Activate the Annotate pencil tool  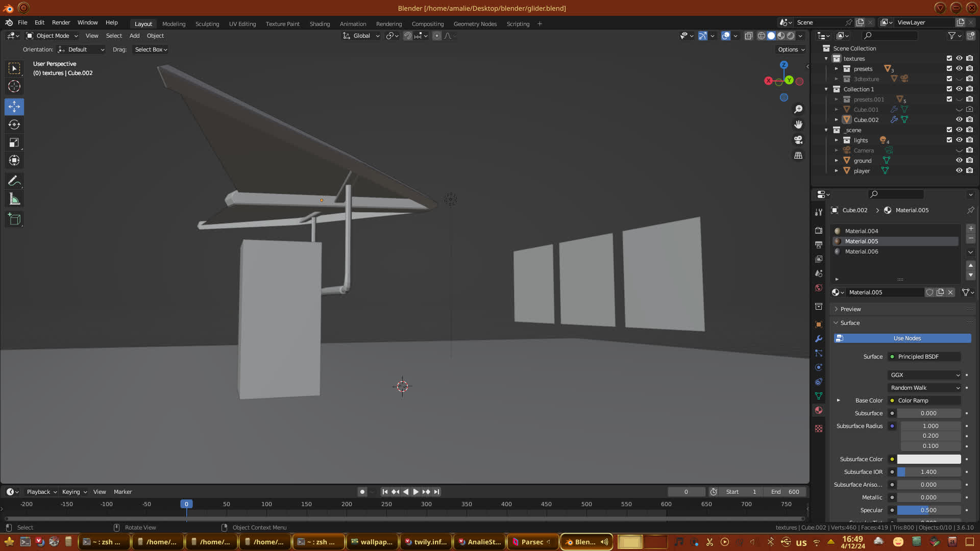coord(14,181)
